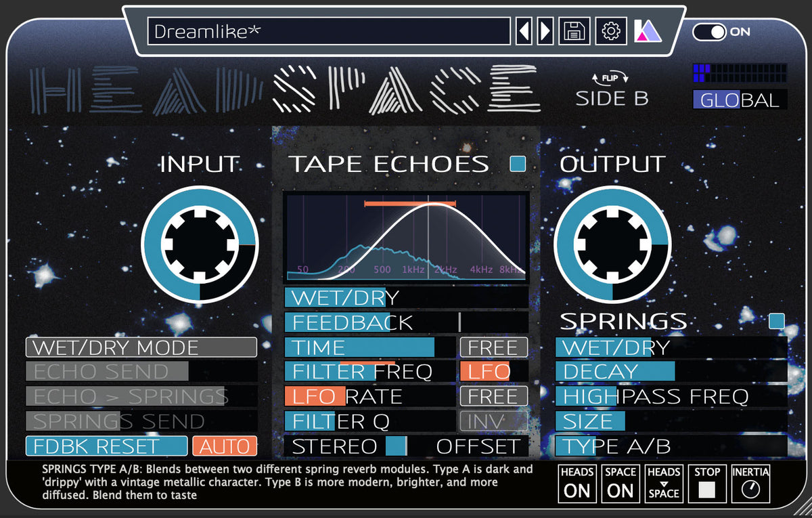Adjust the FEEDBACK slider

pyautogui.click(x=406, y=322)
